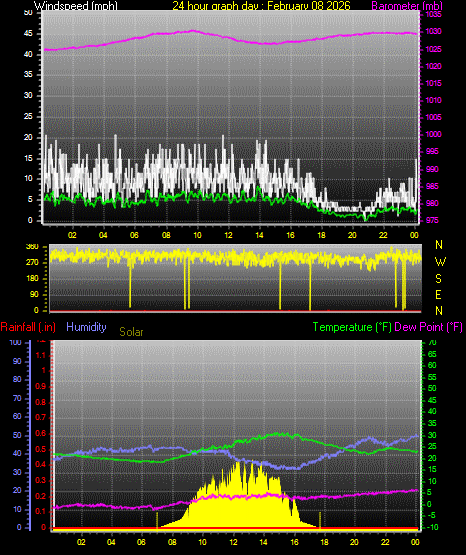Click the 22 hour label under the bottom graph
This screenshot has height=555, width=466.
385,542
